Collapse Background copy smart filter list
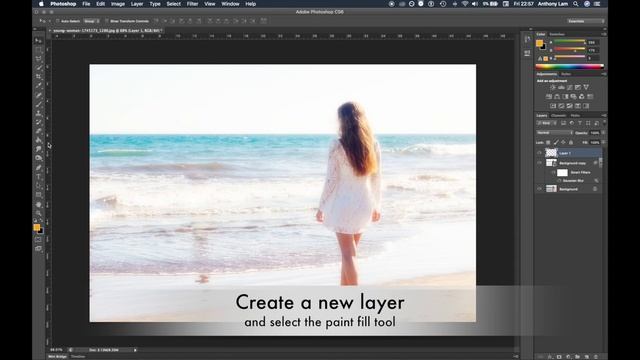The image size is (640, 360). (600, 163)
